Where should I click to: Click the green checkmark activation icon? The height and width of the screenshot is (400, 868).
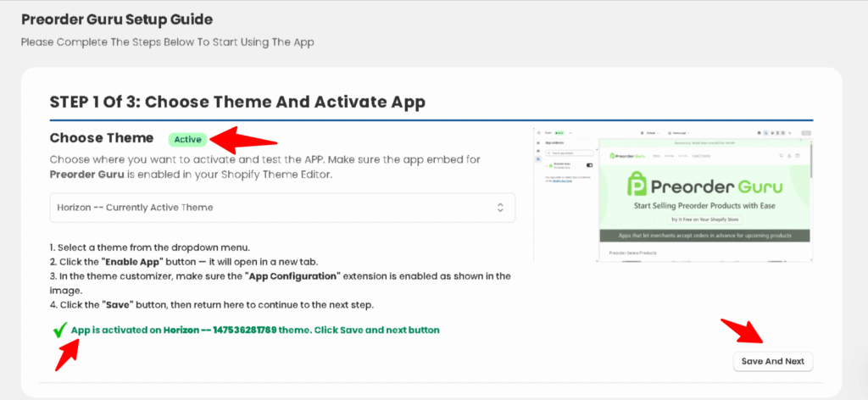tap(60, 331)
